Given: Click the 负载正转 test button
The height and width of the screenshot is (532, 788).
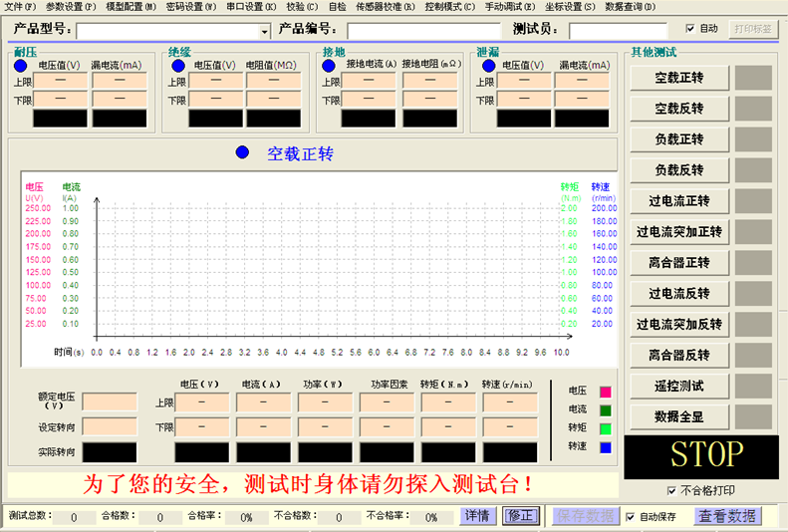Looking at the screenshot, I should (x=678, y=138).
